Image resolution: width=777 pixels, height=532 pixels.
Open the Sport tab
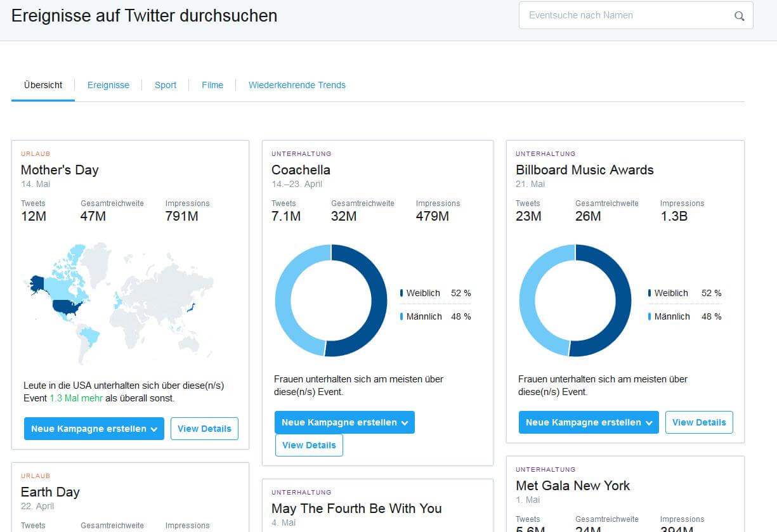166,85
